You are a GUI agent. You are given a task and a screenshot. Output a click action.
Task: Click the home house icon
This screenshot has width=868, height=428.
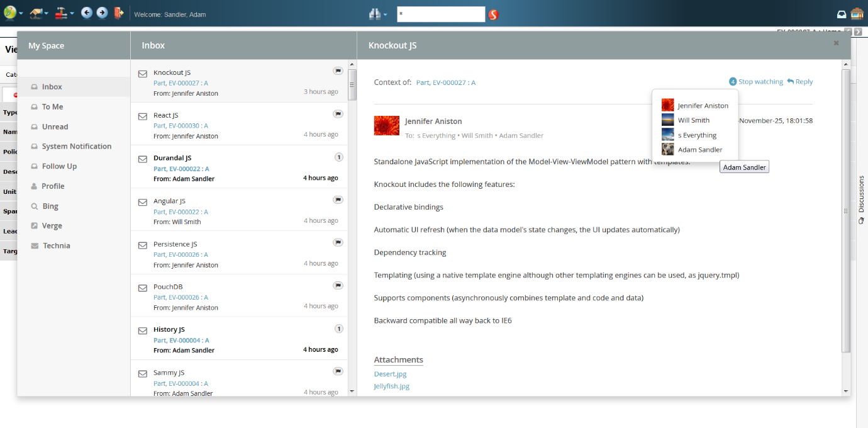857,14
